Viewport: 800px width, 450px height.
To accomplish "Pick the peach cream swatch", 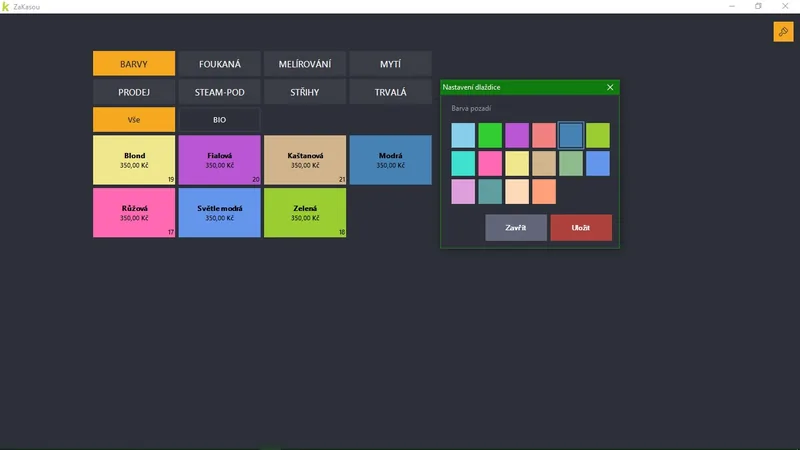I will click(x=517, y=191).
